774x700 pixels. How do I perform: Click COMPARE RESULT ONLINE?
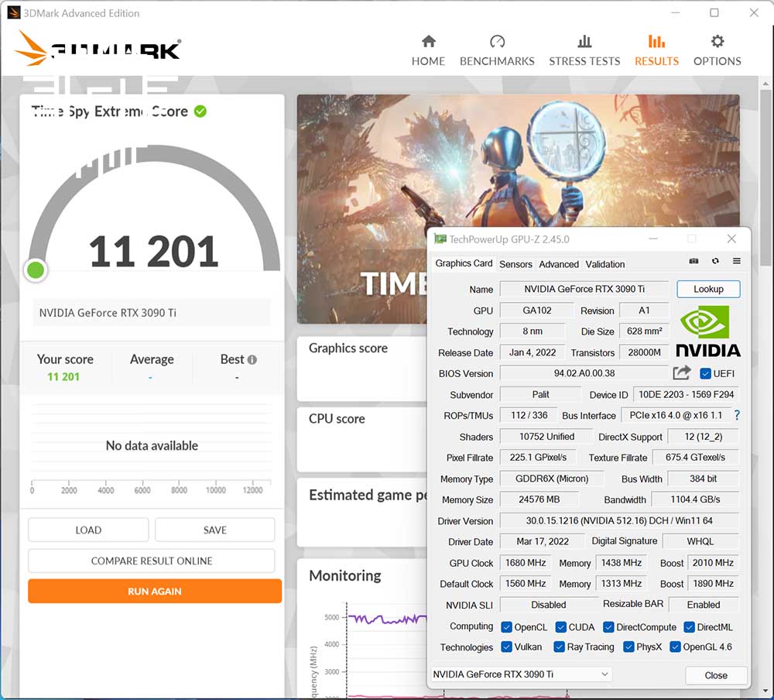[x=152, y=561]
